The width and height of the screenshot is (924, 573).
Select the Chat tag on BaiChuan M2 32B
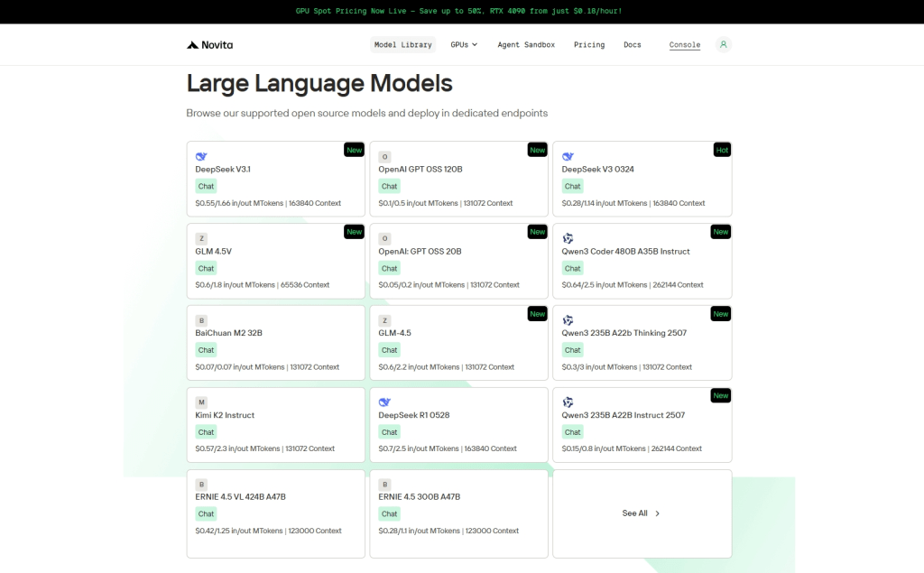[x=206, y=350]
